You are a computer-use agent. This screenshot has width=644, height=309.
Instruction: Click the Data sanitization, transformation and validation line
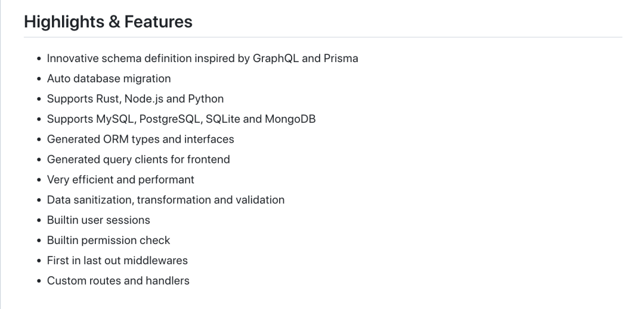coord(166,200)
